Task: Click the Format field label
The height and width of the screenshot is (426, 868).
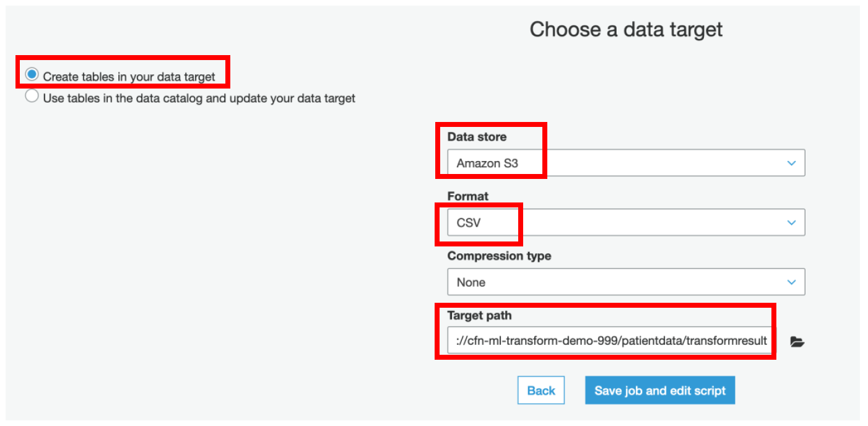Action: [x=468, y=196]
